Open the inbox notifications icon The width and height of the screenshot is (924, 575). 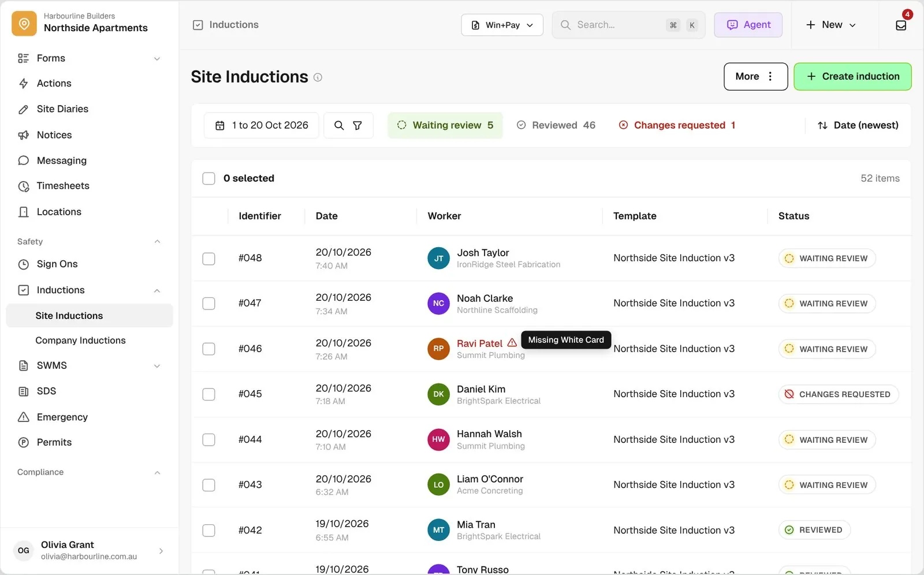point(901,25)
